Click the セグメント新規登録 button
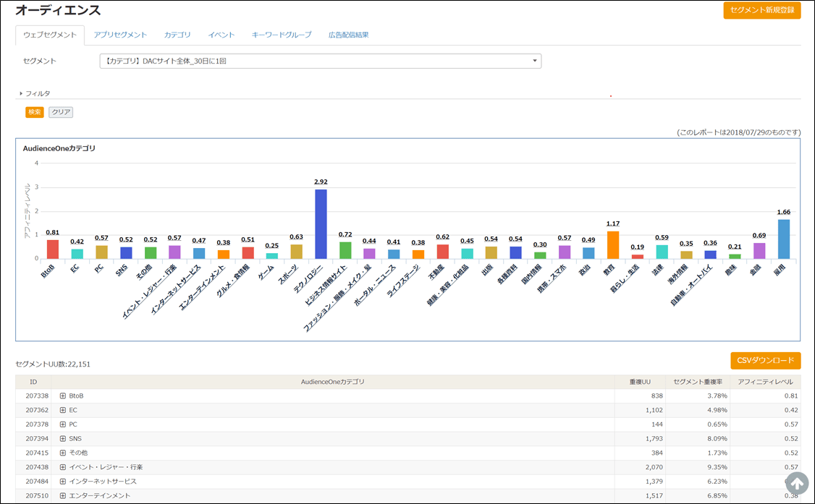The image size is (815, 504). point(761,10)
